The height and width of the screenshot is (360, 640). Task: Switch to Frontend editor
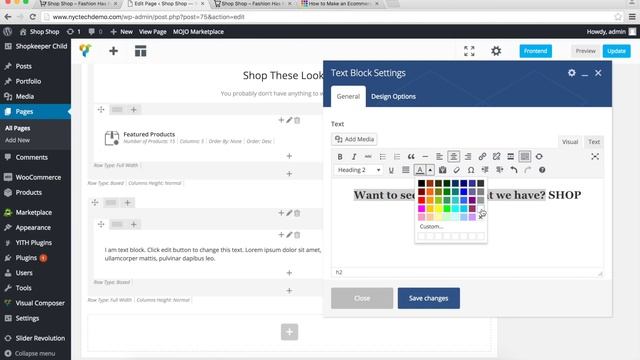[x=536, y=51]
